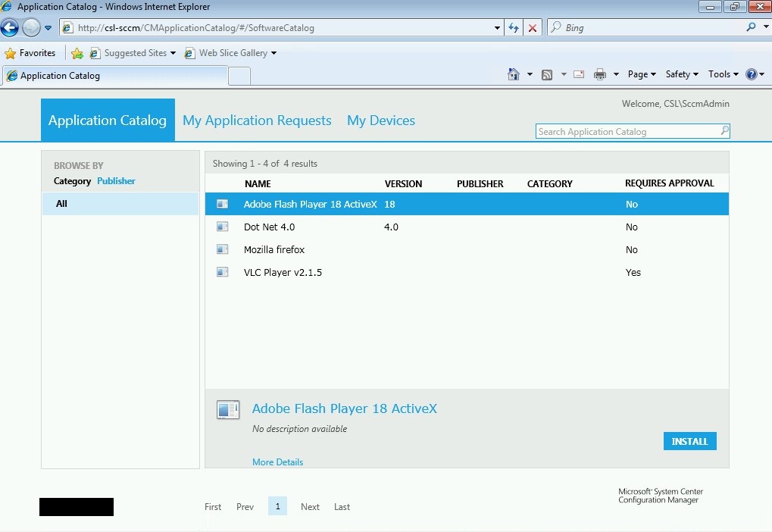The height and width of the screenshot is (532, 772).
Task: Click the Print icon in command bar
Action: (x=600, y=74)
